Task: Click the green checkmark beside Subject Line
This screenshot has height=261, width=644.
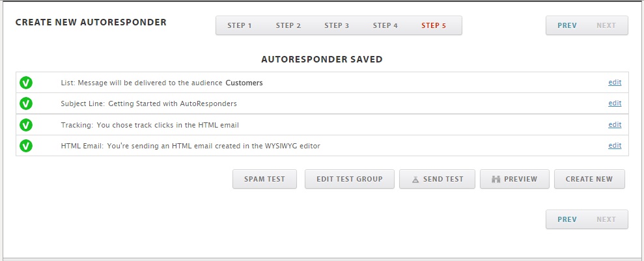Action: click(x=26, y=103)
